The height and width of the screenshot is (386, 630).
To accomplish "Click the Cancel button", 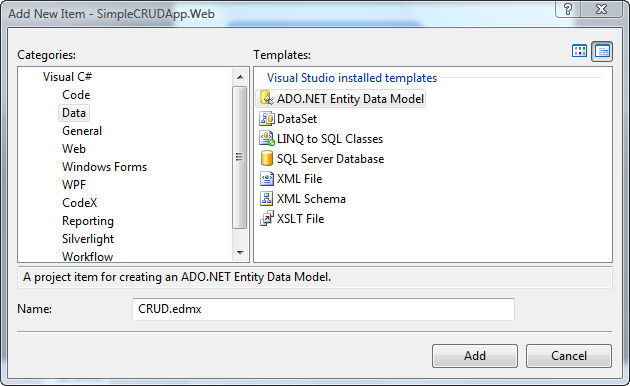I will click(569, 356).
